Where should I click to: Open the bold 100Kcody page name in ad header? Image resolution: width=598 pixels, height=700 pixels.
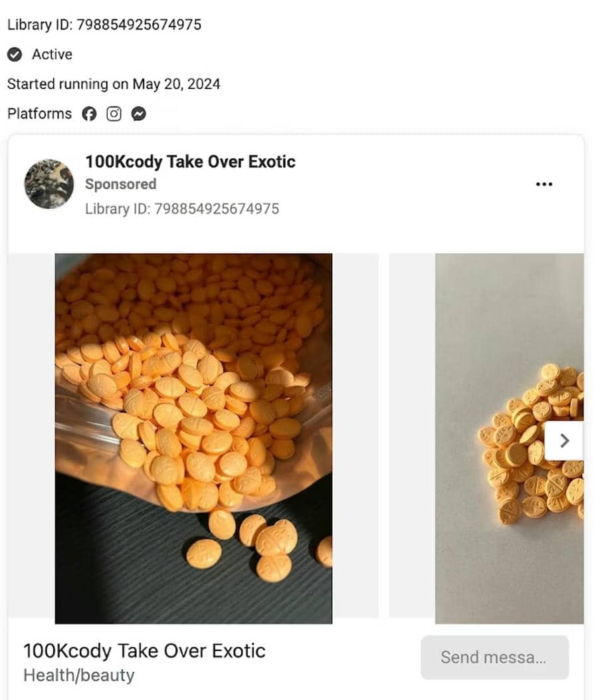(190, 162)
